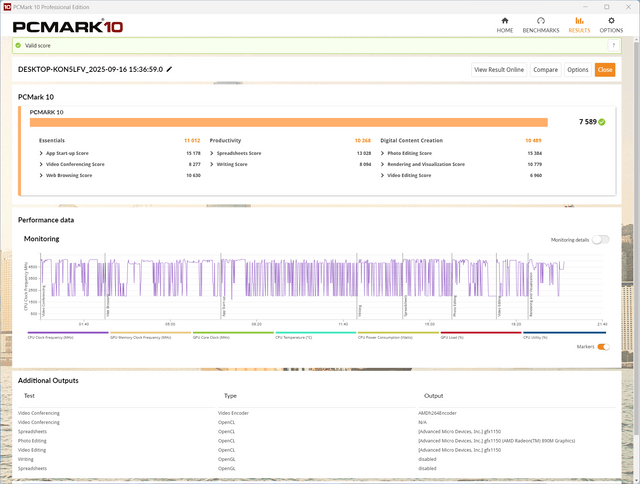Click the Video Encoder type cell
The height and width of the screenshot is (484, 640).
tap(233, 413)
